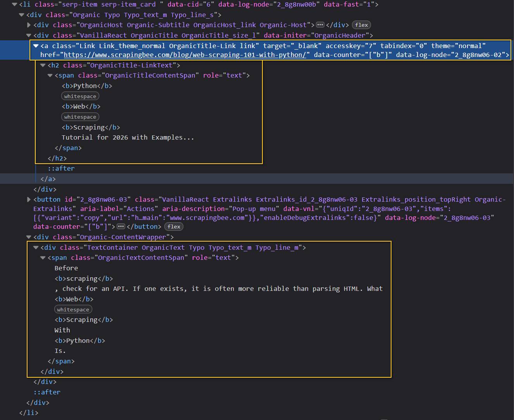
Task: Collapse the OrganicTitleContentSpan span
Action: click(50, 75)
